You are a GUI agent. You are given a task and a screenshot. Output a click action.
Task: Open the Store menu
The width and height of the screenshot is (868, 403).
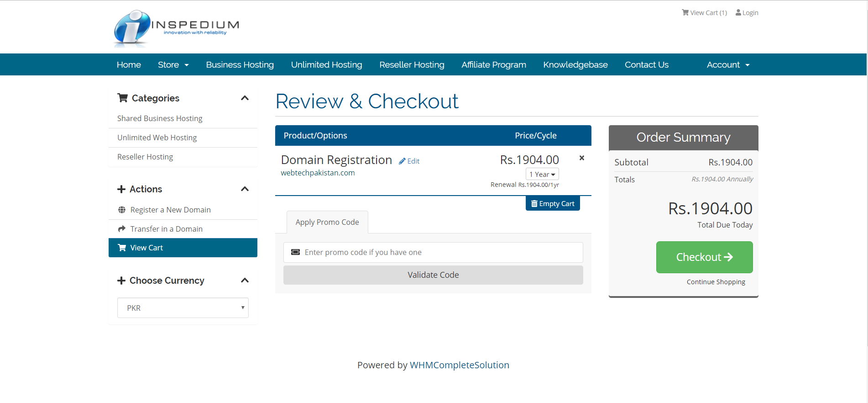pyautogui.click(x=173, y=65)
